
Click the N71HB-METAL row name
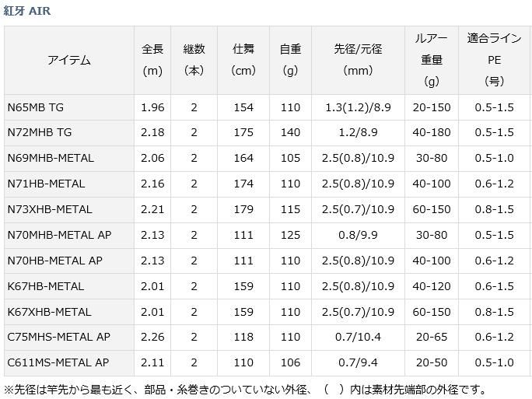click(x=46, y=184)
